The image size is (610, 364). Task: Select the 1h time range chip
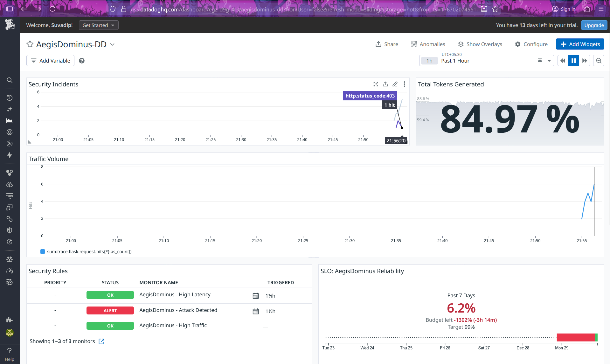click(x=429, y=61)
